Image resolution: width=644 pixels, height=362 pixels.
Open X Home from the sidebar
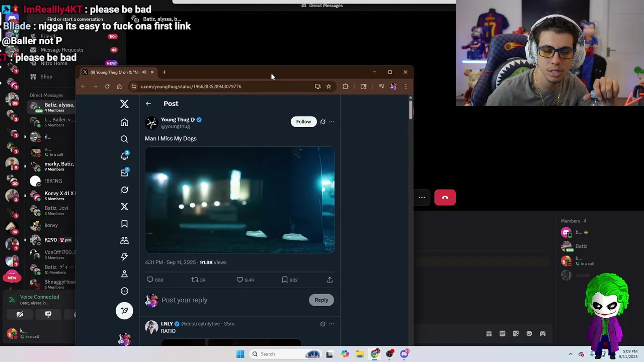124,122
